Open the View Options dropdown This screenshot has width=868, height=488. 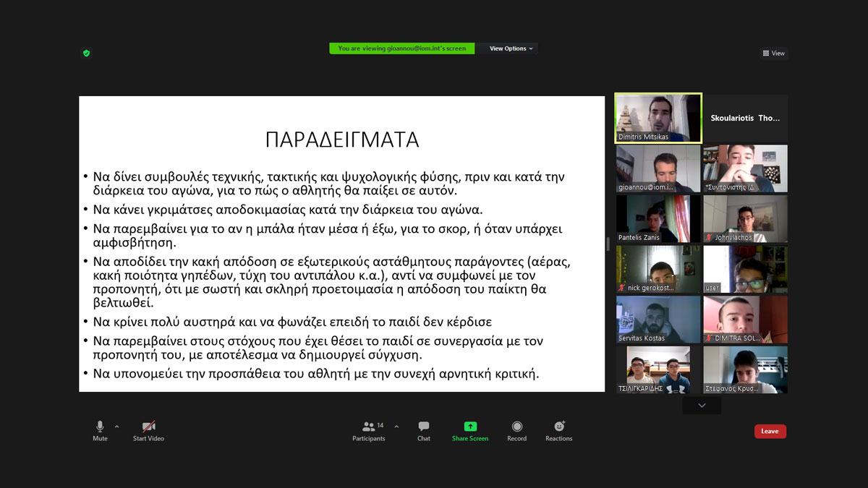coord(511,48)
